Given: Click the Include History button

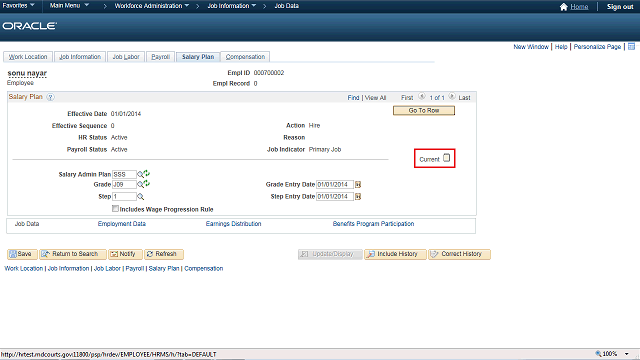Looking at the screenshot, I should [395, 254].
